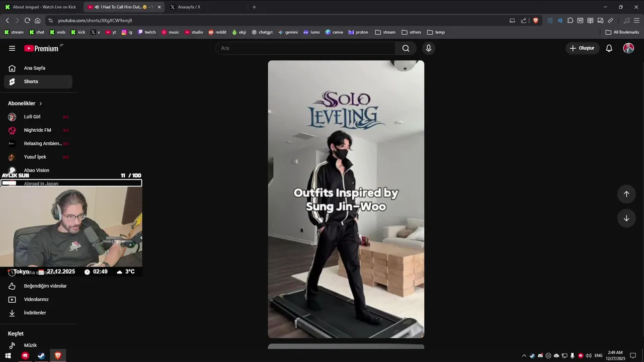This screenshot has height=362, width=644.
Task: Open the site information icon beside the URL
Action: (50, 21)
